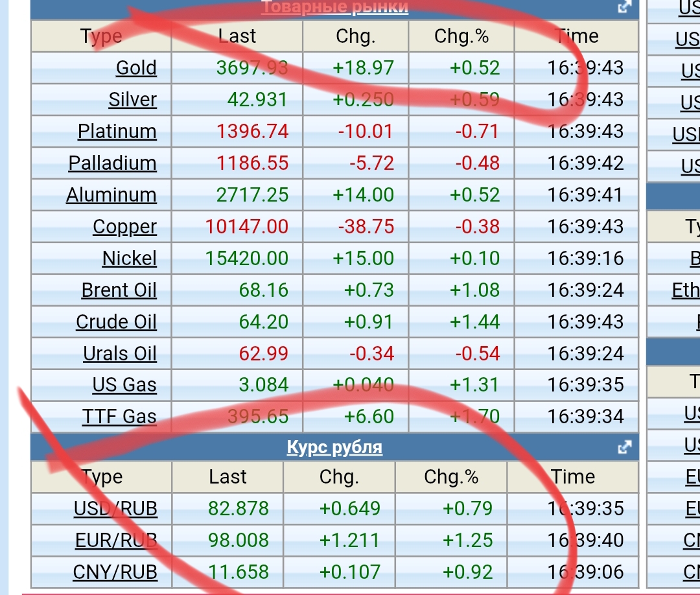Click the Copper commodity link
The image size is (700, 595).
point(124,226)
